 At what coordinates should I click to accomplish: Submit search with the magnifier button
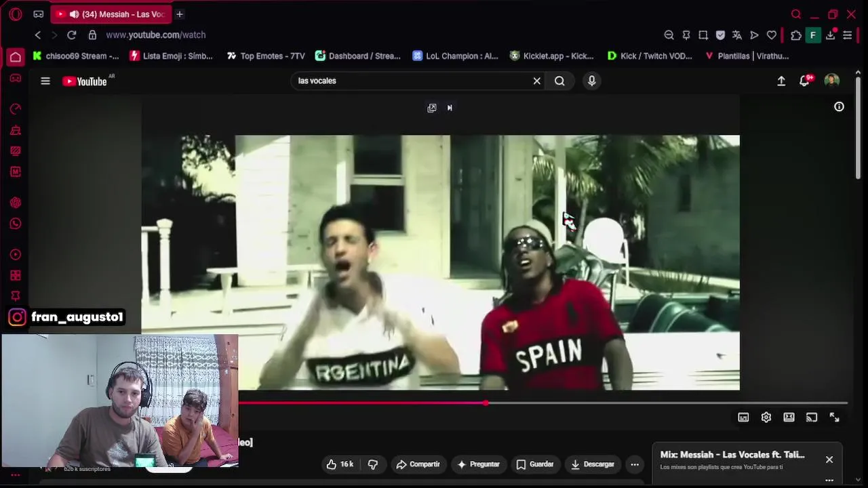559,81
